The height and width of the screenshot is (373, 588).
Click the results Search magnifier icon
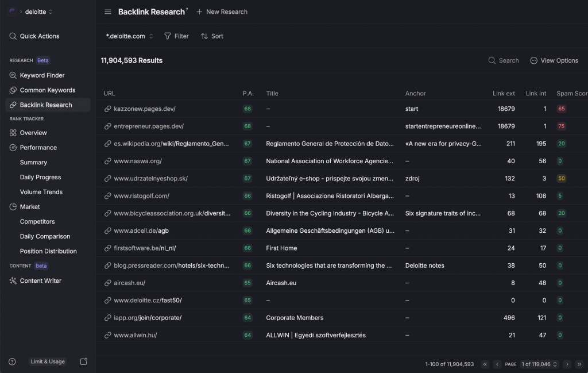point(492,60)
